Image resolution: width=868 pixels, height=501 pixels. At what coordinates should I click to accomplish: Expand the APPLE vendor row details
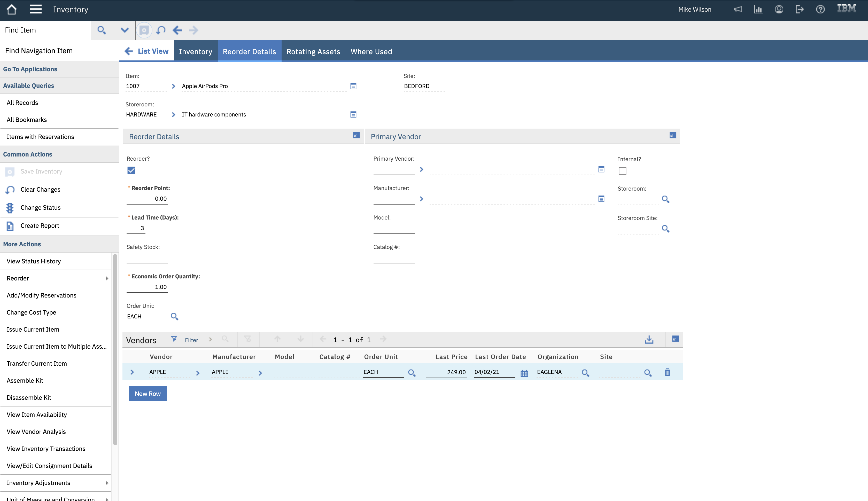(x=132, y=372)
